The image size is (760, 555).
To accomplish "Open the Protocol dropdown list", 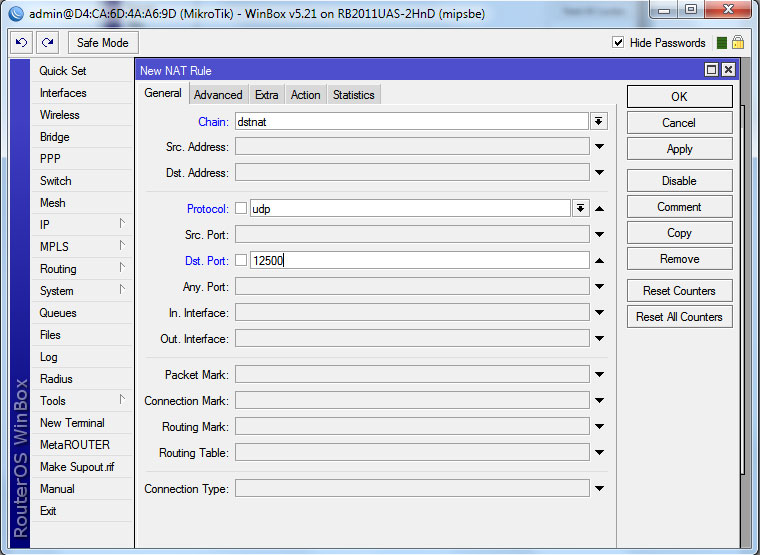I will pos(580,209).
